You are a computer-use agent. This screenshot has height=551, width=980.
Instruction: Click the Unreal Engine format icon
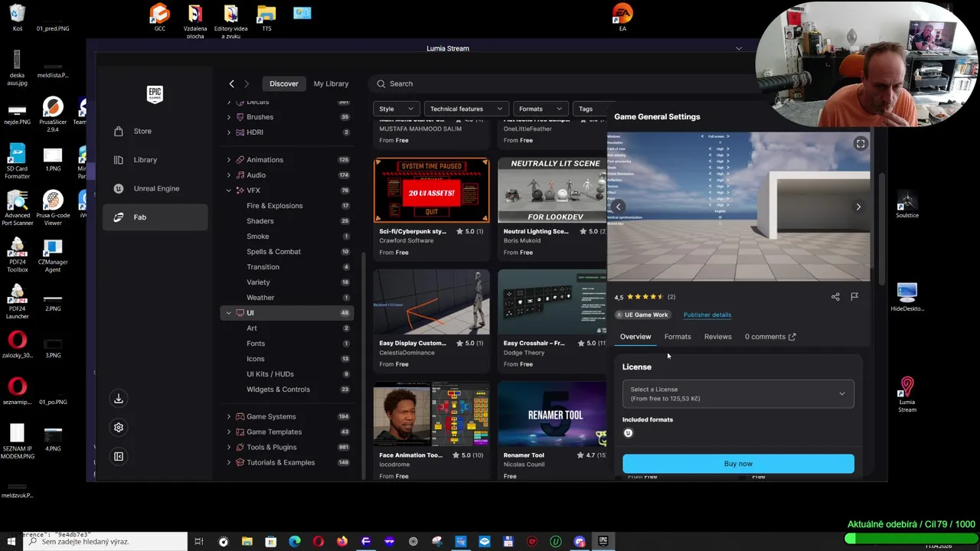pos(628,433)
